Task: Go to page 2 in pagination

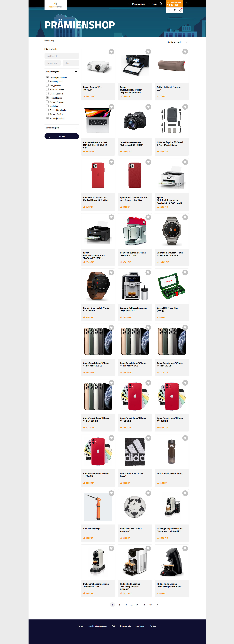Action: click(119, 605)
